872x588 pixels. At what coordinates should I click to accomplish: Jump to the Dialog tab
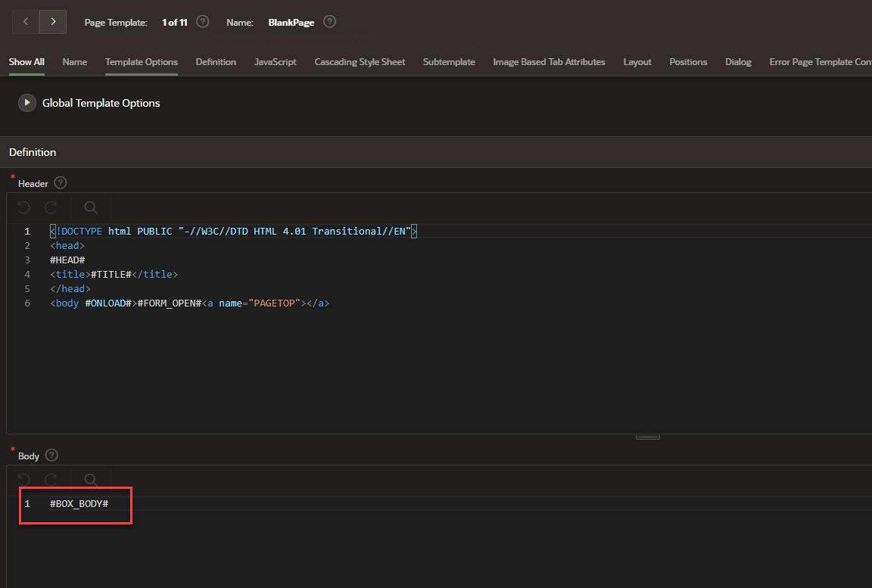point(738,62)
